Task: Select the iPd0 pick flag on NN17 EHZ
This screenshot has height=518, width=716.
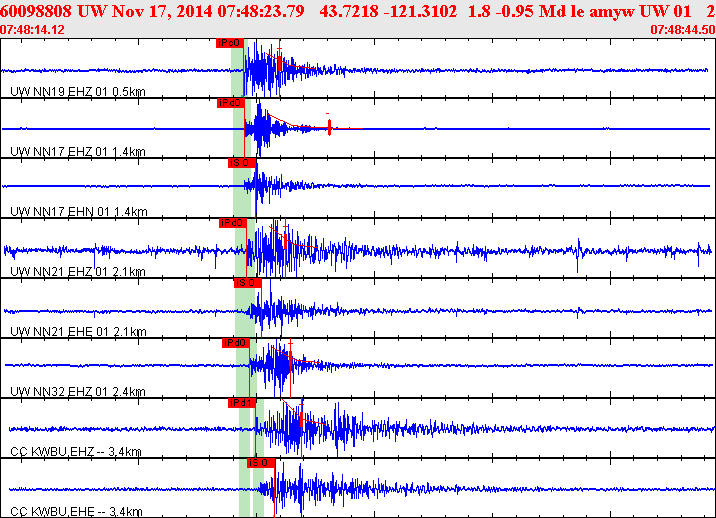Action: (231, 103)
